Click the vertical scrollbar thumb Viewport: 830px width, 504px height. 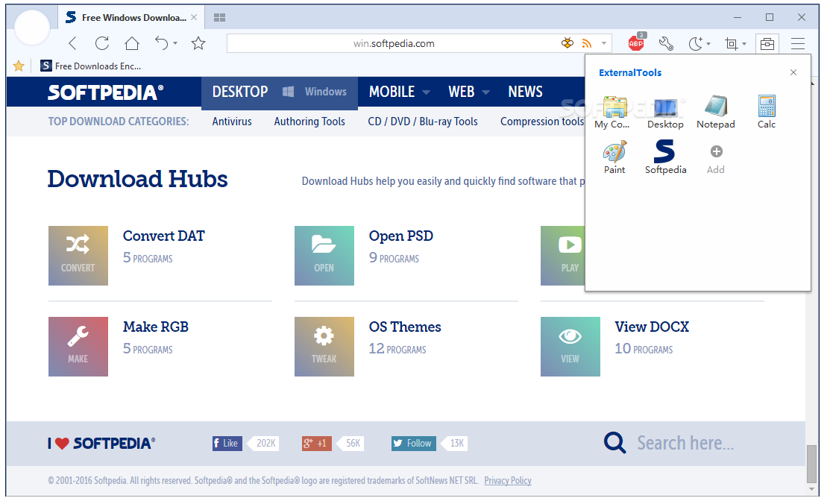coord(811,463)
